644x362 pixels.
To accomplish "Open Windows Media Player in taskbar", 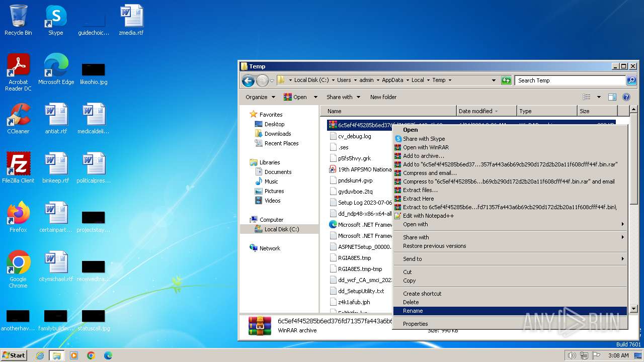I will click(74, 355).
